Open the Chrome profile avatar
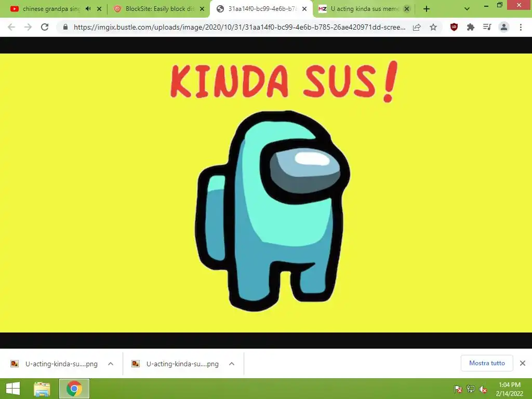 coord(504,27)
